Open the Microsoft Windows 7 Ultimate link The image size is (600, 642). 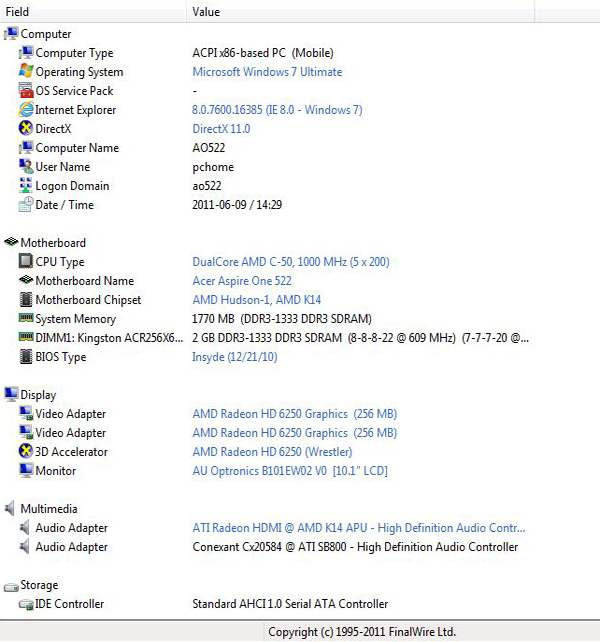(267, 72)
